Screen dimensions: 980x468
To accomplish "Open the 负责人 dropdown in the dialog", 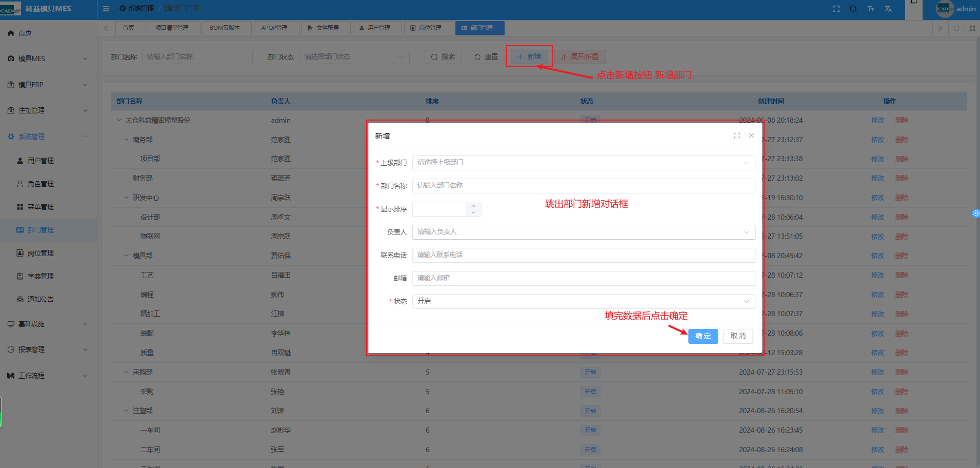I will (584, 232).
